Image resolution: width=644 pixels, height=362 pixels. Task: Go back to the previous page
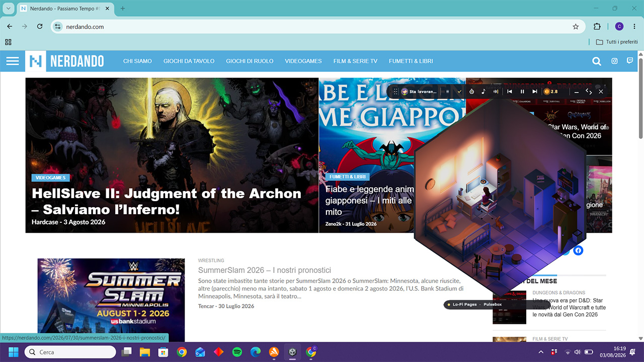point(10,27)
